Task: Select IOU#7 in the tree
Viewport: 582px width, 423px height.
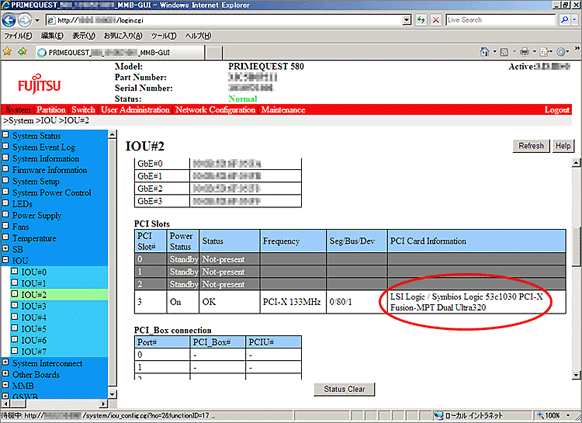Action: 34,351
